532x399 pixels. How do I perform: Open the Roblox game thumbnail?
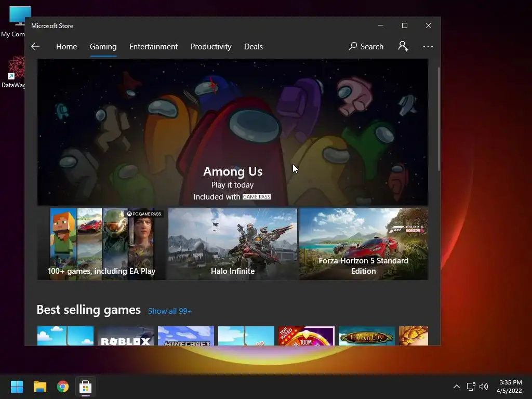126,336
